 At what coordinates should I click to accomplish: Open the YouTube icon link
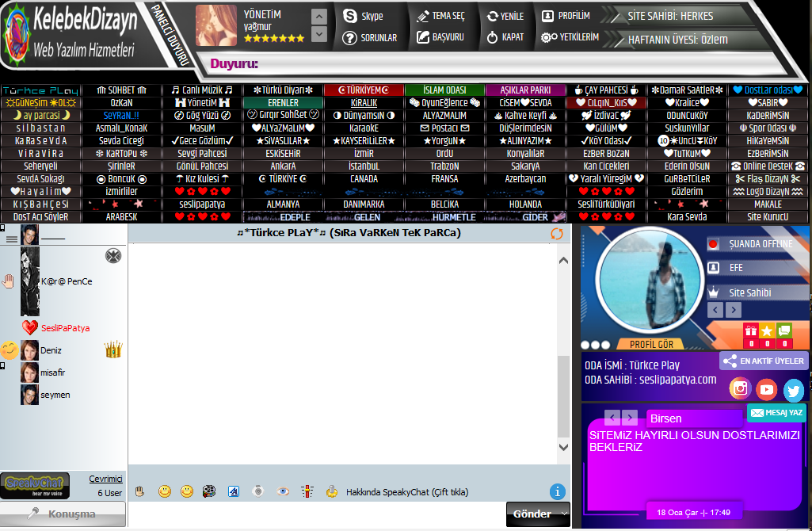point(766,389)
